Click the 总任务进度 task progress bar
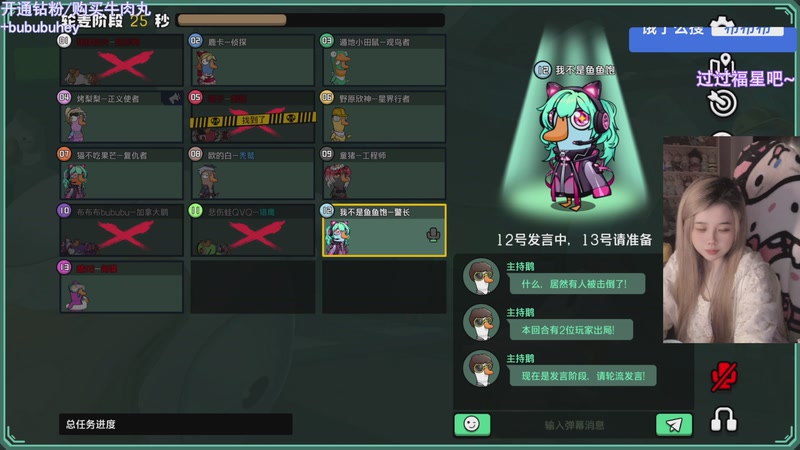 click(x=176, y=424)
